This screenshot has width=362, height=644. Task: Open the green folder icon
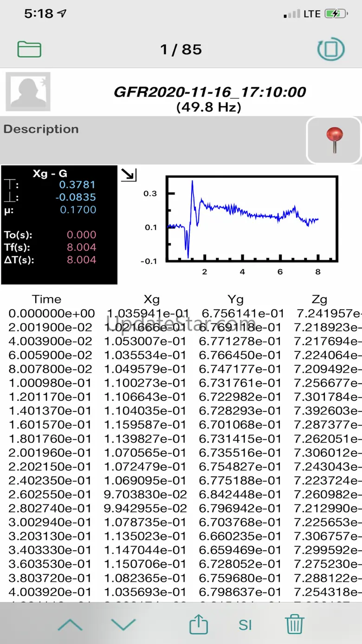29,49
